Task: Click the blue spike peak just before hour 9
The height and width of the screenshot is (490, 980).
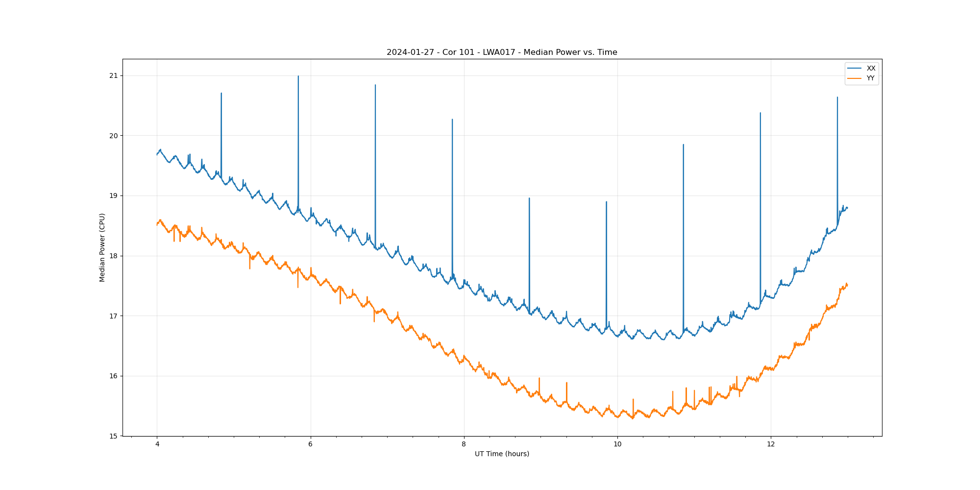Action: (x=529, y=198)
